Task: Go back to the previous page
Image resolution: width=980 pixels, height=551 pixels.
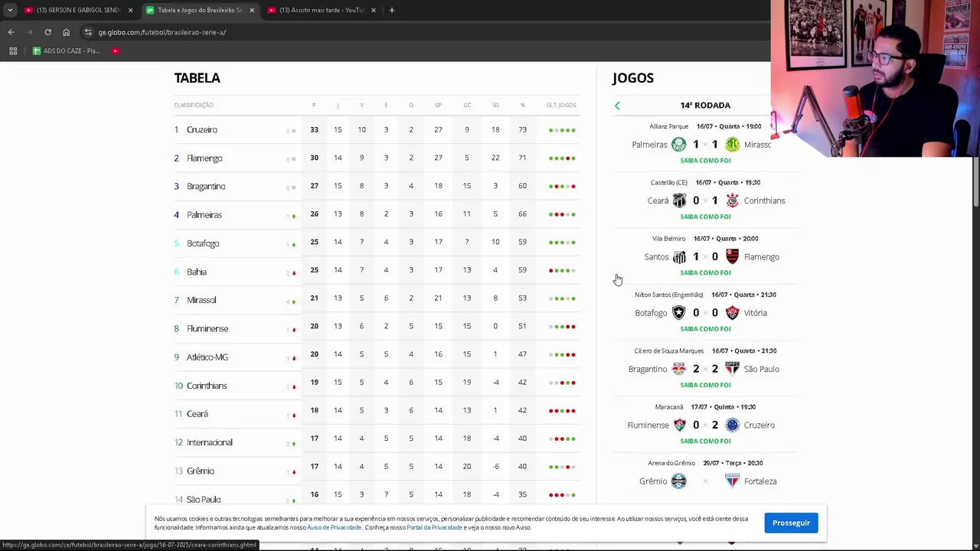Action: click(x=11, y=32)
